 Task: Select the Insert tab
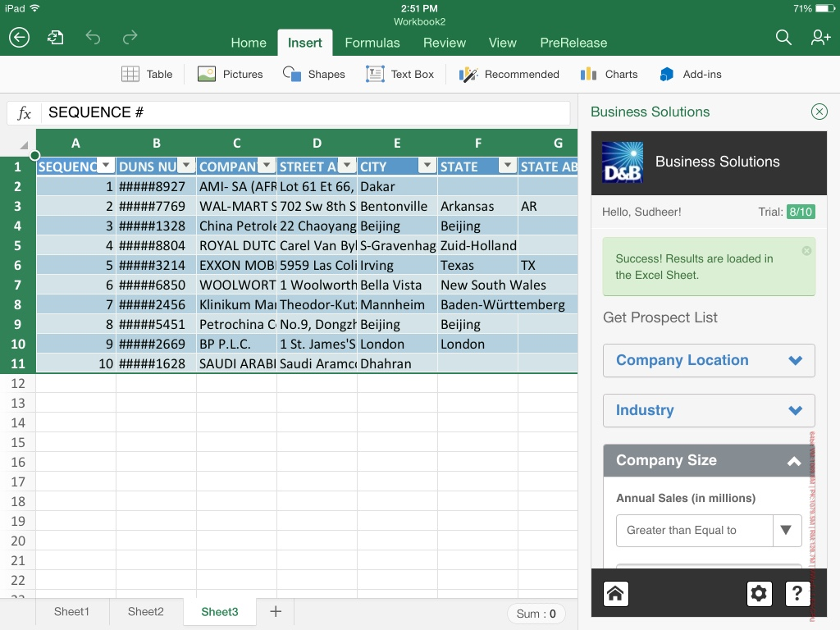click(x=305, y=43)
